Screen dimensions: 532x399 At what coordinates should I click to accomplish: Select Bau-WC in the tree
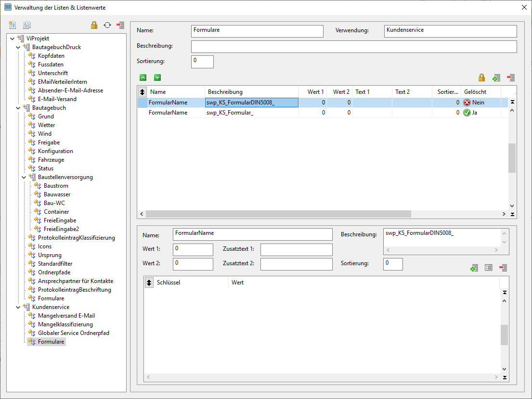(54, 203)
